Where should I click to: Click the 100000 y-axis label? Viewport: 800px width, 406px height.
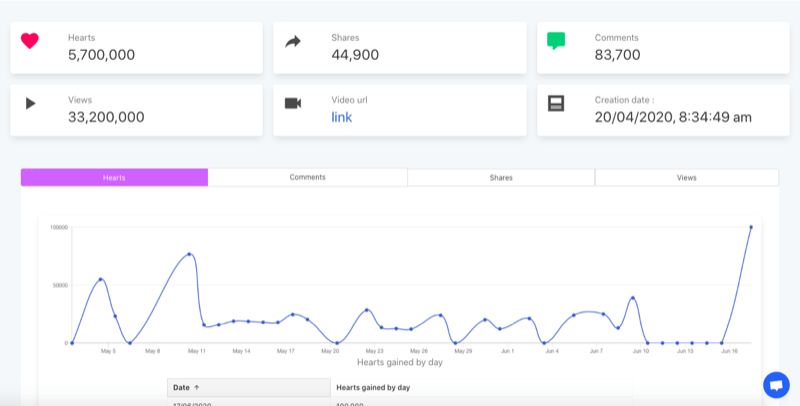click(x=59, y=227)
